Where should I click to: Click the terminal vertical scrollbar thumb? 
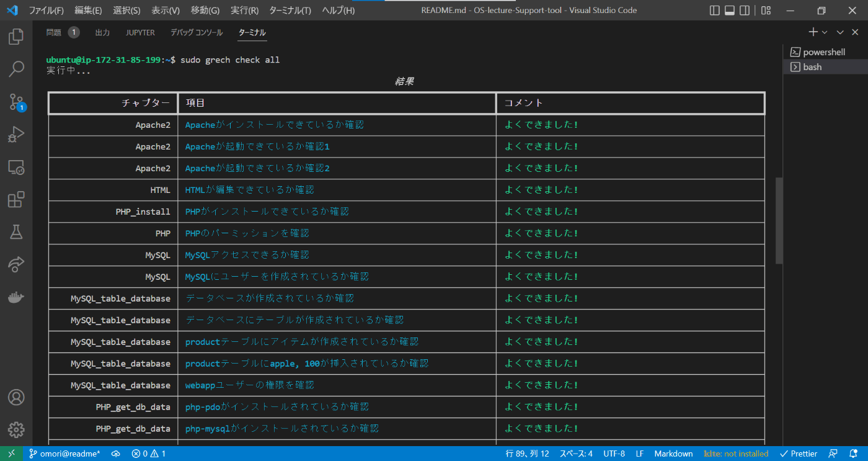click(779, 220)
